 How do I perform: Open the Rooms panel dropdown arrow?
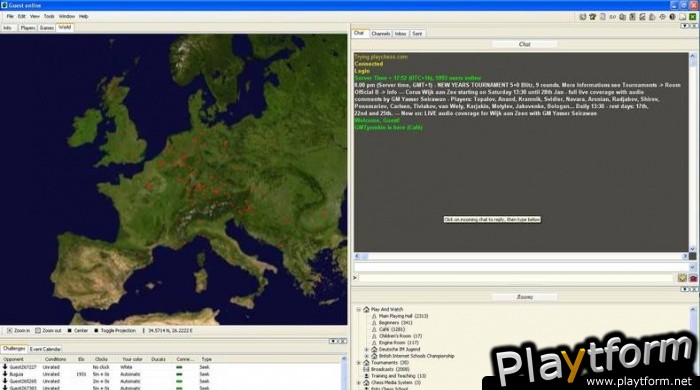[685, 289]
